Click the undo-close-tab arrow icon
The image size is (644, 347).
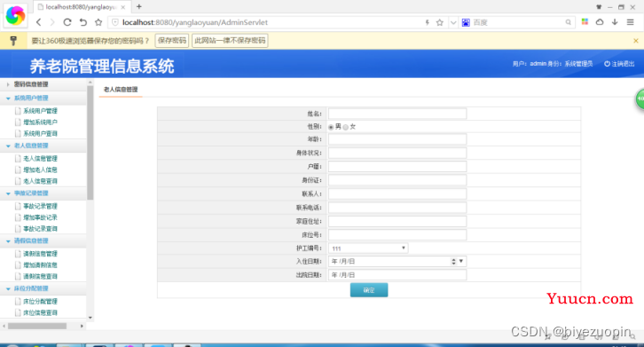coord(83,22)
